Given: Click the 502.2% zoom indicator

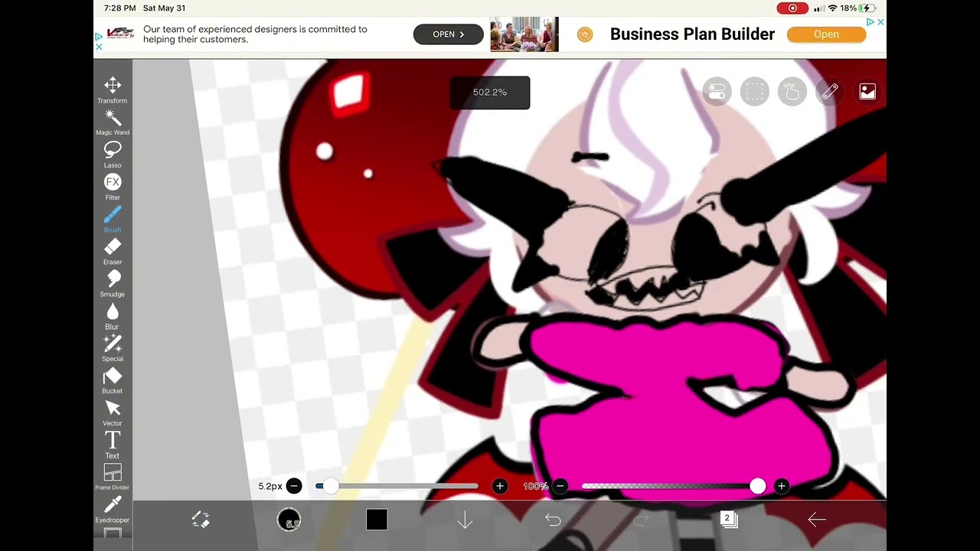Looking at the screenshot, I should coord(490,93).
